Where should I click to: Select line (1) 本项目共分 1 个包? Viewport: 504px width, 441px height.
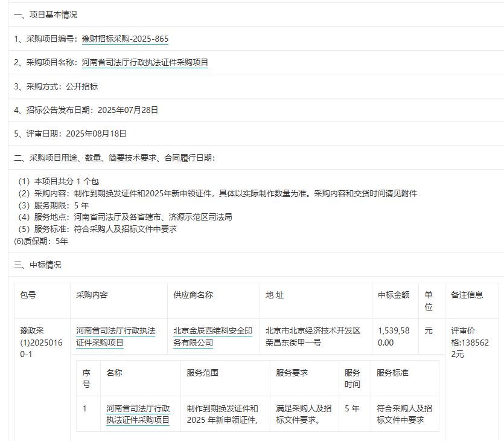click(59, 181)
